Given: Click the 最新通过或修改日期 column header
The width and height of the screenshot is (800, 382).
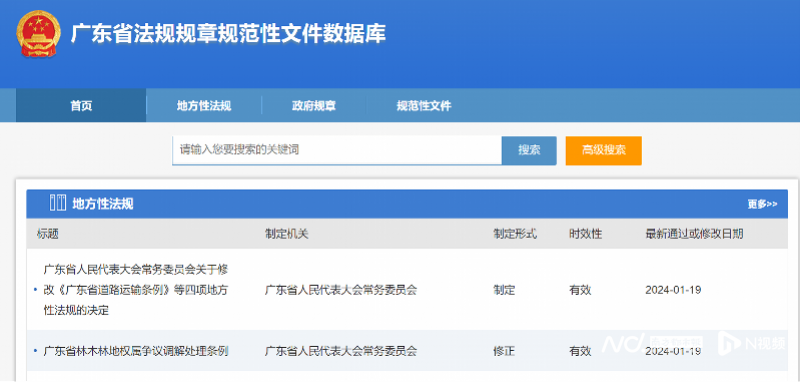Looking at the screenshot, I should pyautogui.click(x=694, y=234).
